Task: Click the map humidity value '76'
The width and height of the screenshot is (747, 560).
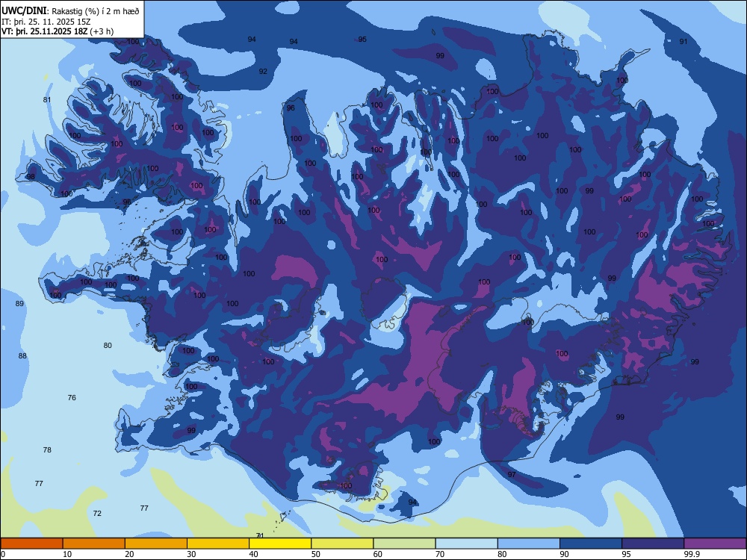Action: point(72,397)
